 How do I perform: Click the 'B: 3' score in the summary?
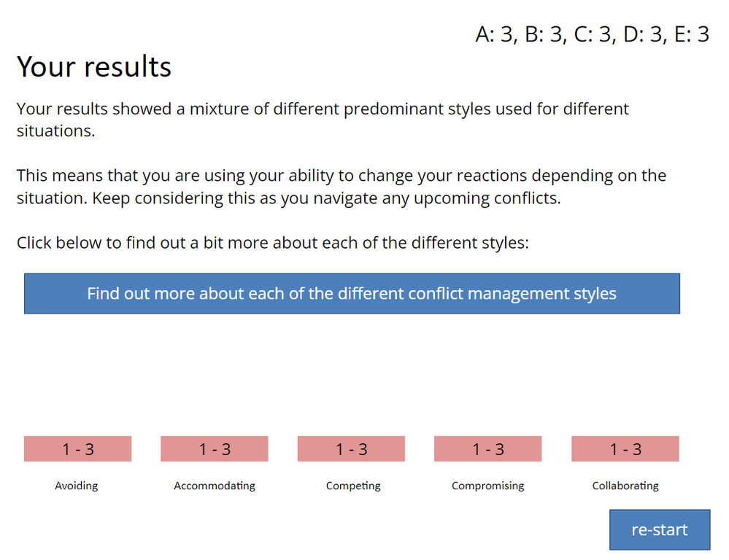pos(545,34)
